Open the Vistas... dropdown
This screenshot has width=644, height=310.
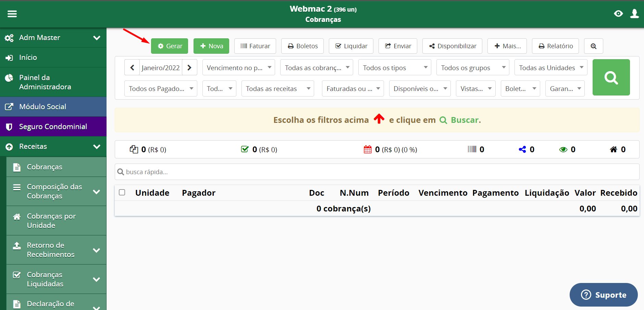pyautogui.click(x=476, y=88)
